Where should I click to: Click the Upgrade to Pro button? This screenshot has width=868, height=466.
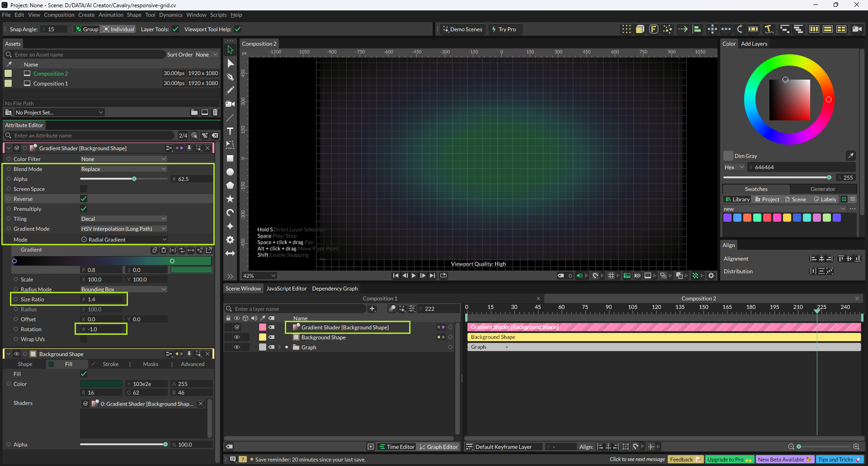(728, 459)
